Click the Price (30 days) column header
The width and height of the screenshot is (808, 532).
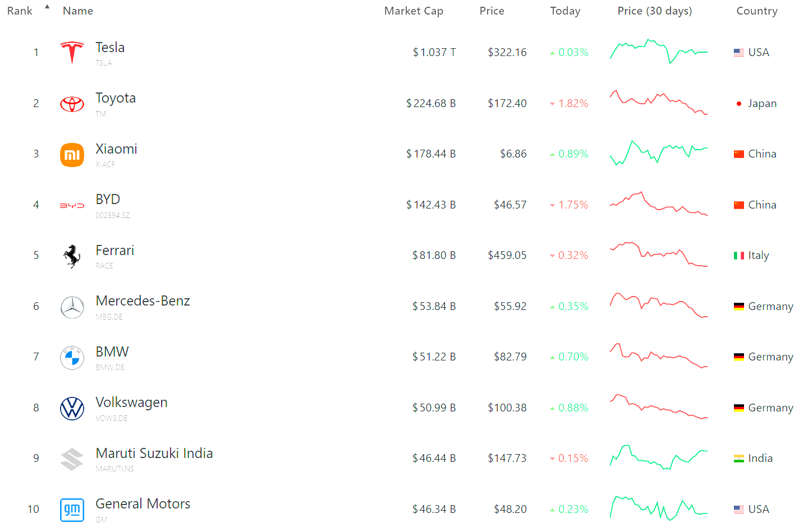coord(655,11)
